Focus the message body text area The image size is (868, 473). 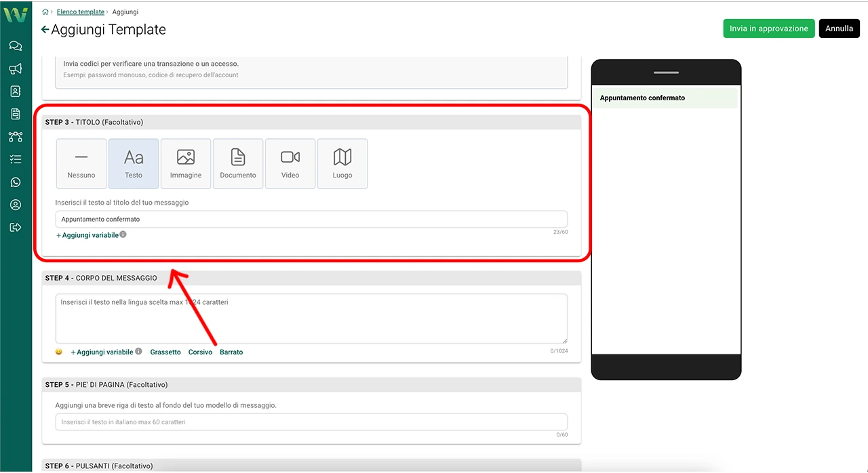point(311,318)
